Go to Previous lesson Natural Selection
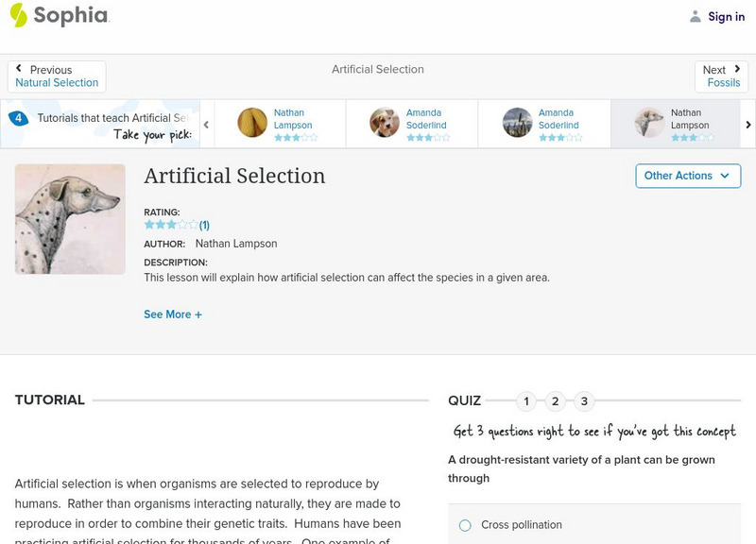Screen dimensions: 756x544 click(x=57, y=76)
